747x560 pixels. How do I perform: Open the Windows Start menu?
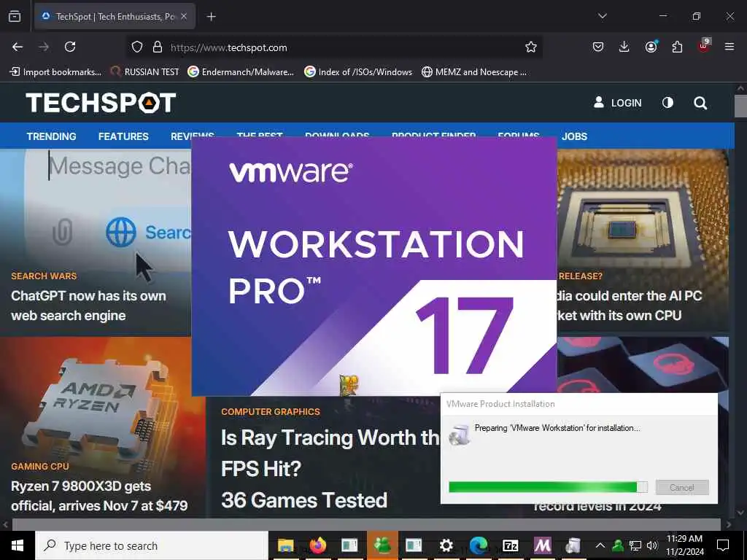tap(18, 545)
